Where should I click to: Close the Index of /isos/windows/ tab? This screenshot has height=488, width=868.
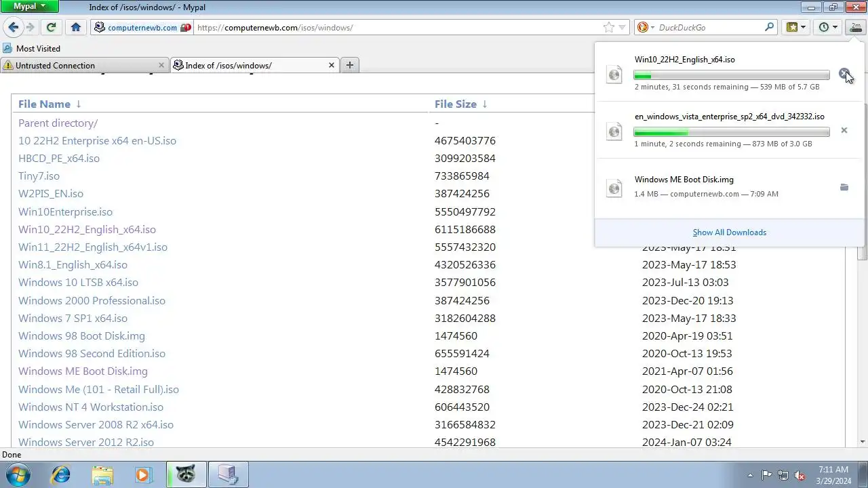pyautogui.click(x=332, y=66)
